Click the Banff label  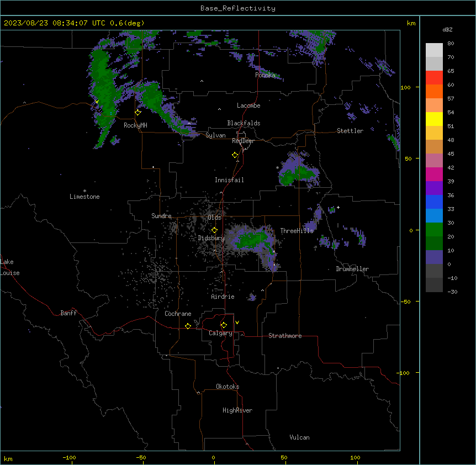[68, 313]
